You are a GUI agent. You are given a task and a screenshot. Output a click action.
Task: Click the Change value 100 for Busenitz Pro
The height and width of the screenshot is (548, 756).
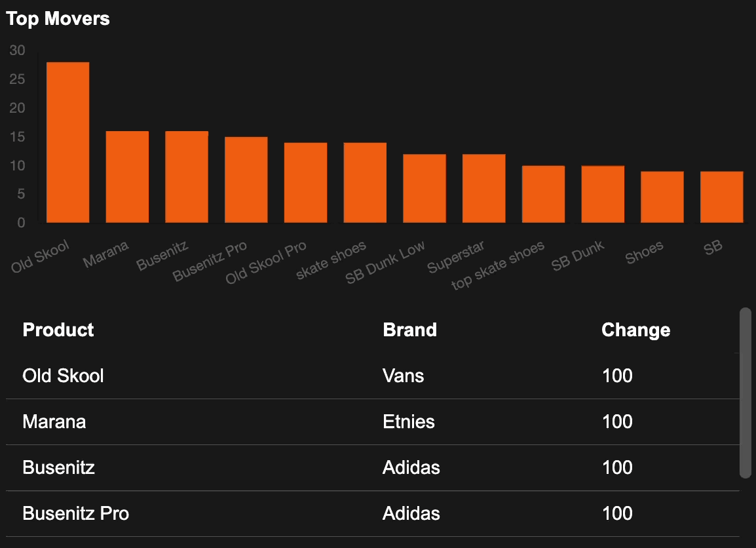pyautogui.click(x=617, y=513)
